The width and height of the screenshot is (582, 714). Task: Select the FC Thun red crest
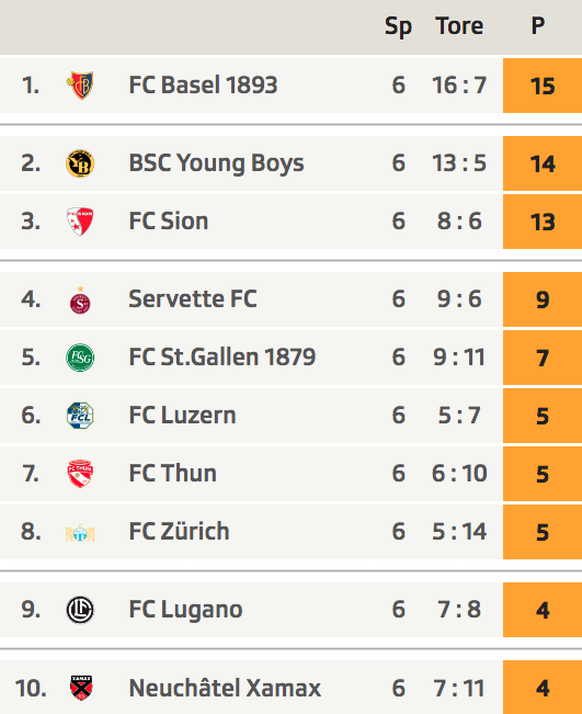(x=80, y=474)
